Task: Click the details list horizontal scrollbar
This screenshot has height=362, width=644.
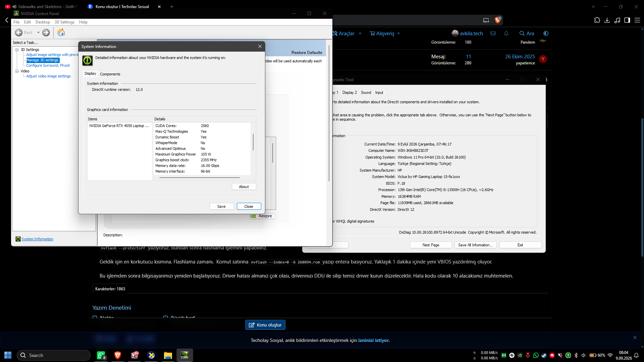Action: (199, 178)
